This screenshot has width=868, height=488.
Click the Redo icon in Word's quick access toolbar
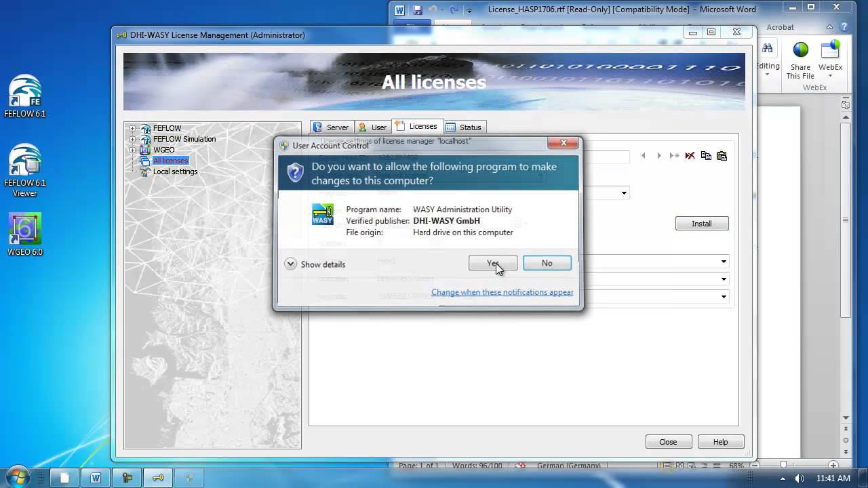(454, 9)
